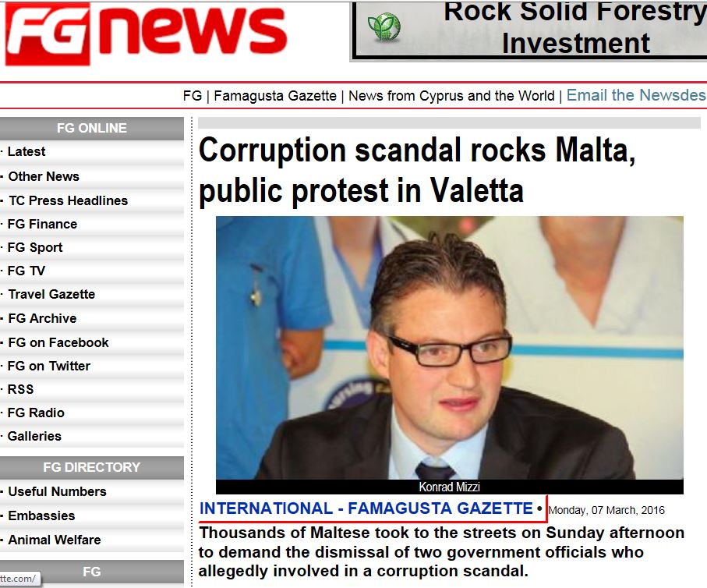The image size is (707, 588).
Task: Open FG Radio in sidebar
Action: click(36, 413)
